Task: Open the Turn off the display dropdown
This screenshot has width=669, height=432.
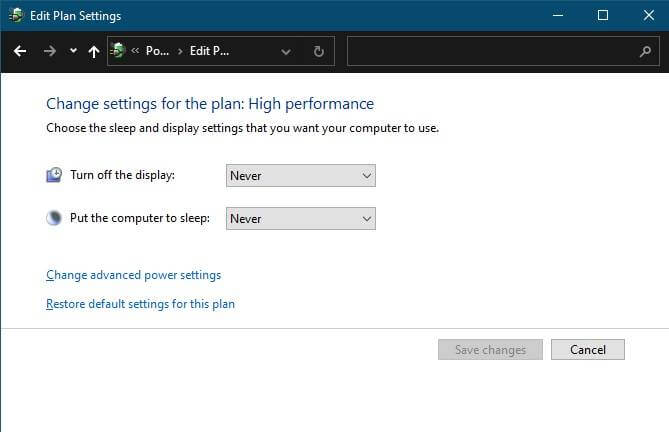Action: point(300,176)
